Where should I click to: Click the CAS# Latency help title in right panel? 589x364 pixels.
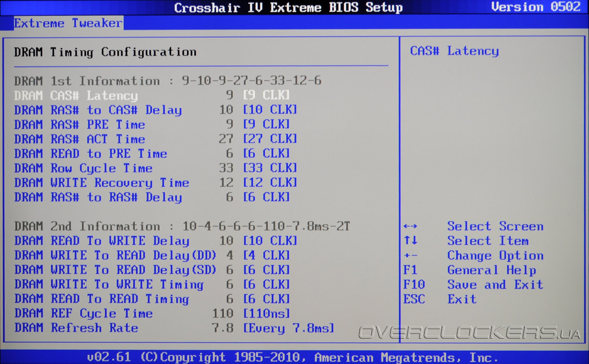pyautogui.click(x=454, y=51)
